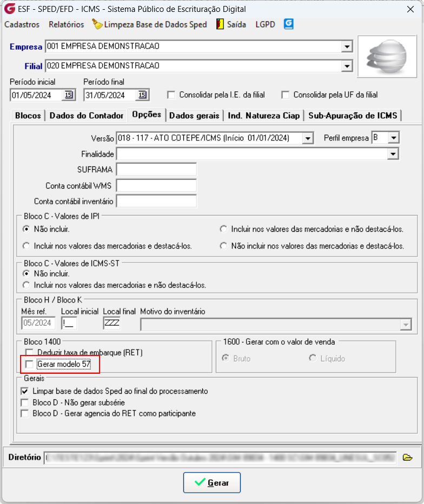Image resolution: width=424 pixels, height=504 pixels.
Task: Open the Relatórios menu
Action: [67, 24]
